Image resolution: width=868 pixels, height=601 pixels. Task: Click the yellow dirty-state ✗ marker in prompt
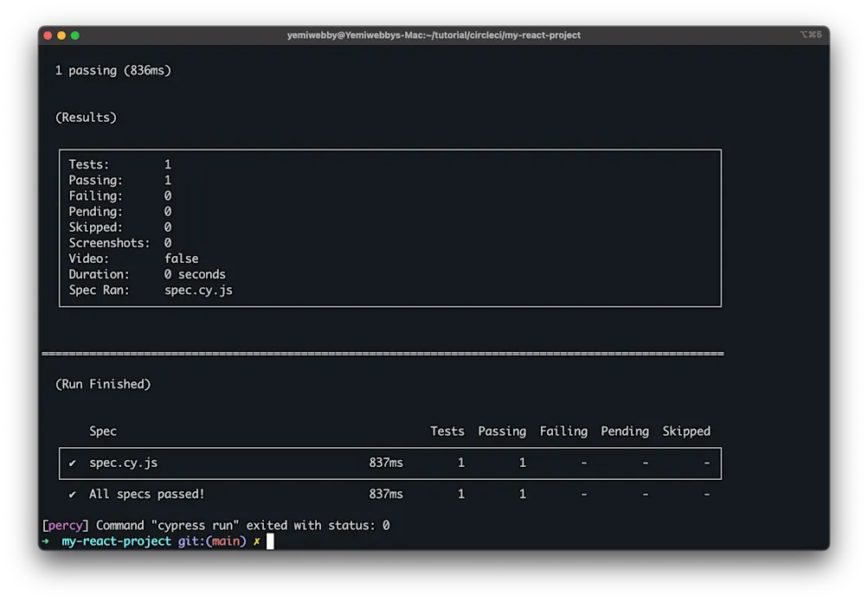(x=257, y=542)
